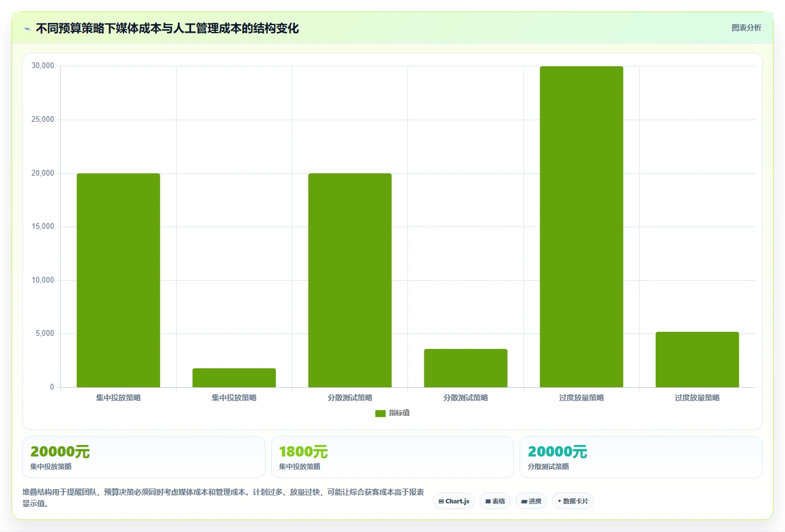Click the 分散测试策略 label under the 3,600 bar

(x=466, y=398)
